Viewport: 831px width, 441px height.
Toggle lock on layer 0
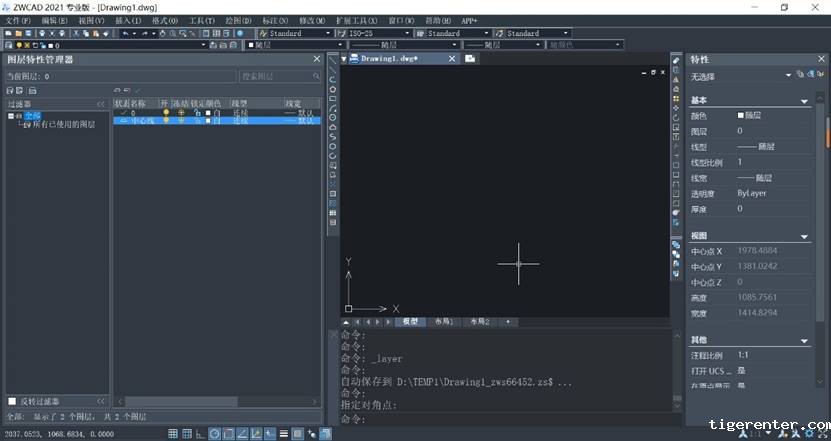coord(196,112)
